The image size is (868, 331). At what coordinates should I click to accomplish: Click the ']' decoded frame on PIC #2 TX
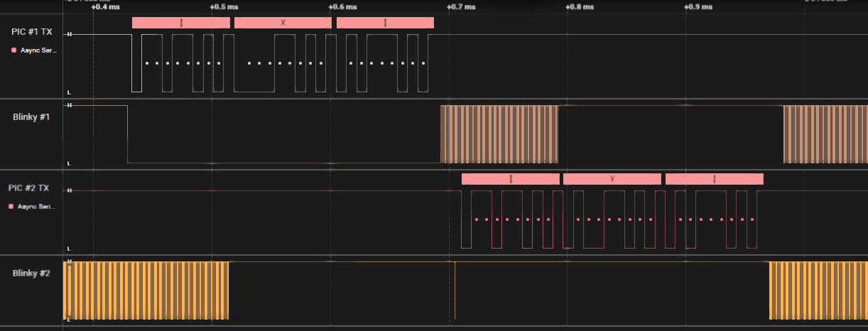point(714,179)
